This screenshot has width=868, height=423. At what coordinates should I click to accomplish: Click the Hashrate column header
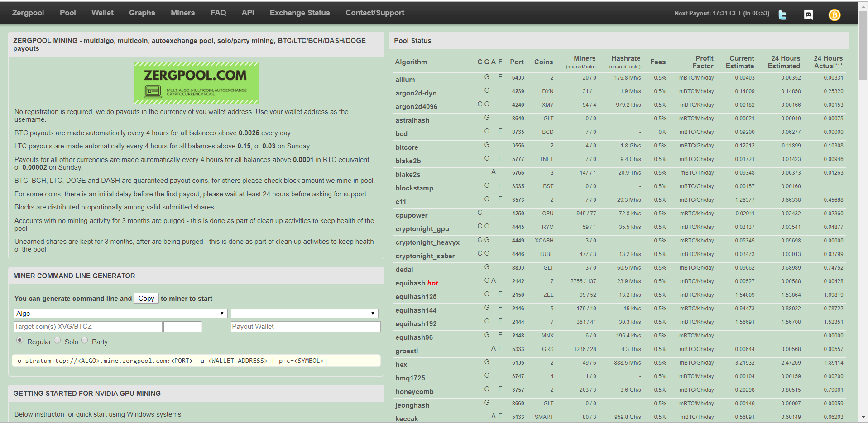(626, 58)
